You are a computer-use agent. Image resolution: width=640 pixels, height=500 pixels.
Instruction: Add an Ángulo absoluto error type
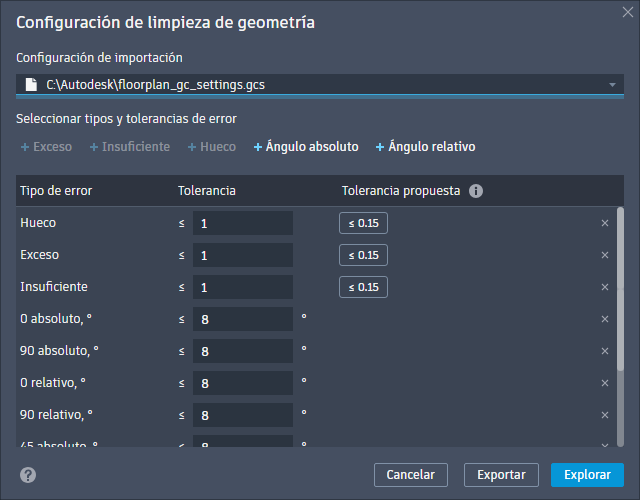pyautogui.click(x=306, y=147)
